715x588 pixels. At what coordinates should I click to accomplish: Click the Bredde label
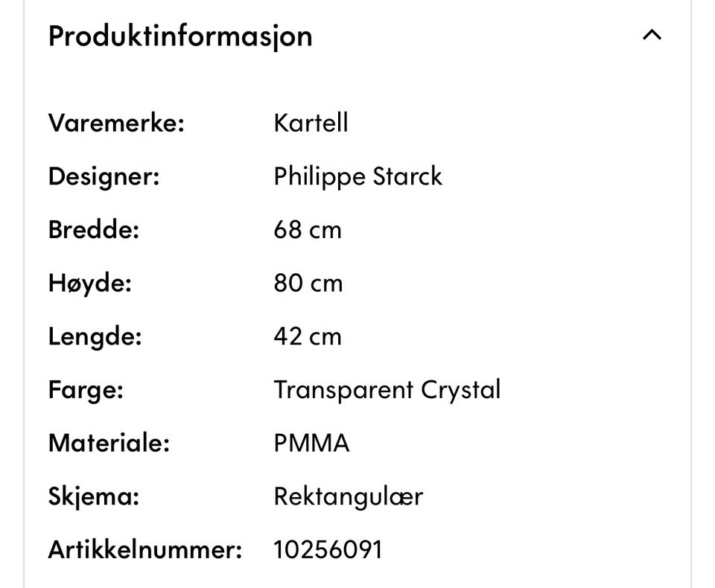click(x=94, y=230)
